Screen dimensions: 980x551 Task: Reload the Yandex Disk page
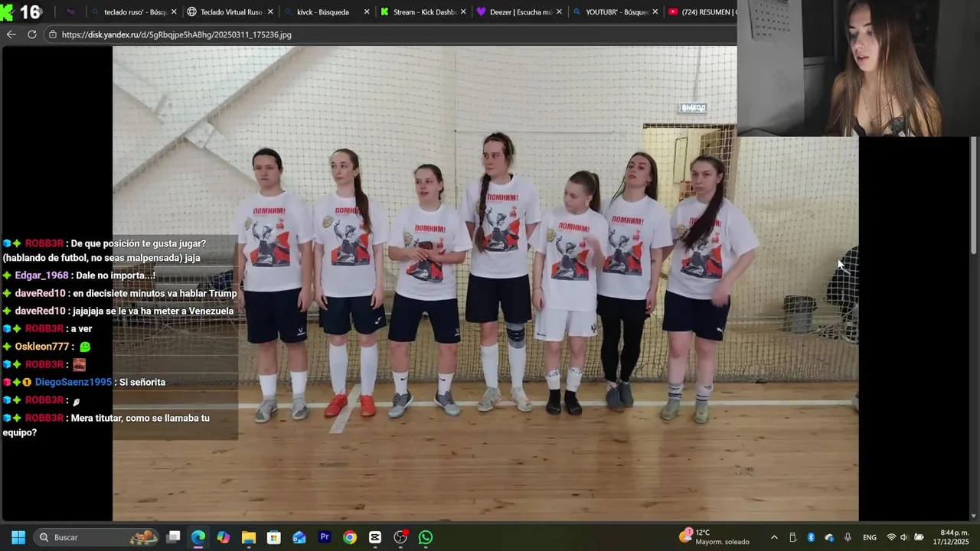point(31,34)
